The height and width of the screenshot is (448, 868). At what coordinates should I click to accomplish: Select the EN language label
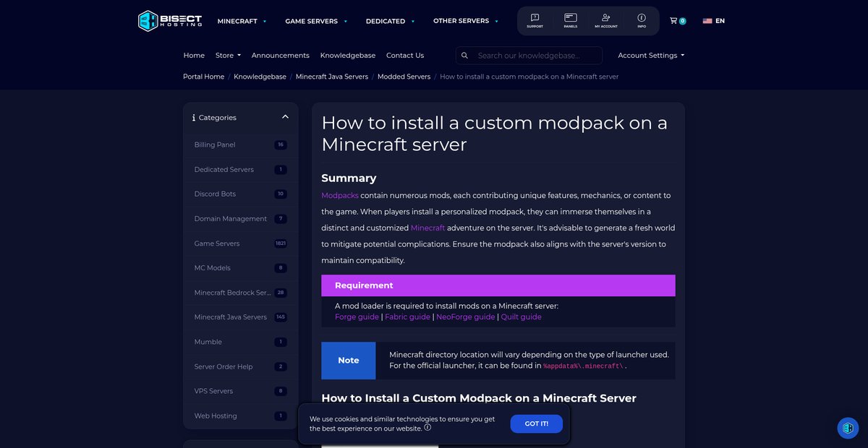(720, 21)
